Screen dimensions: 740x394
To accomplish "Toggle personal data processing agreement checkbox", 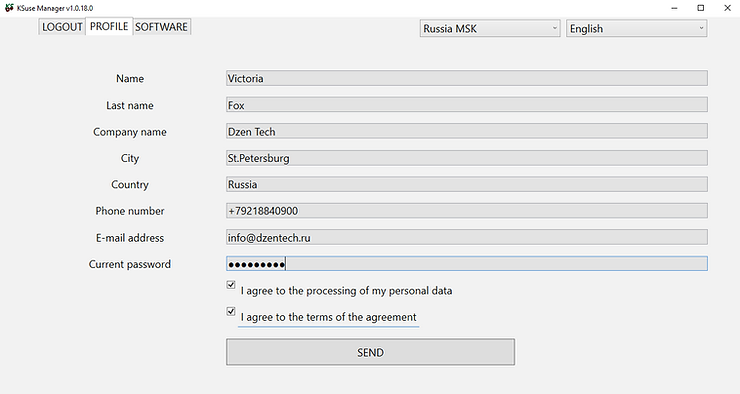I will pyautogui.click(x=231, y=285).
